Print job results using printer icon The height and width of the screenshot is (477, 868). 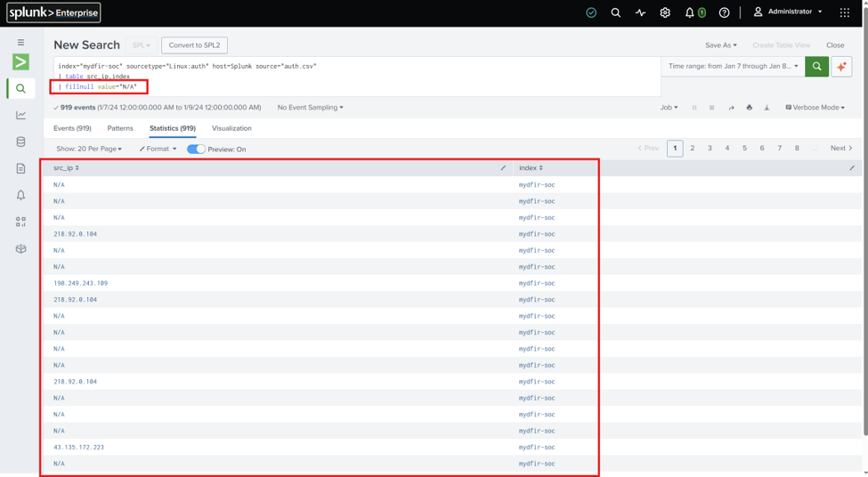tap(749, 108)
